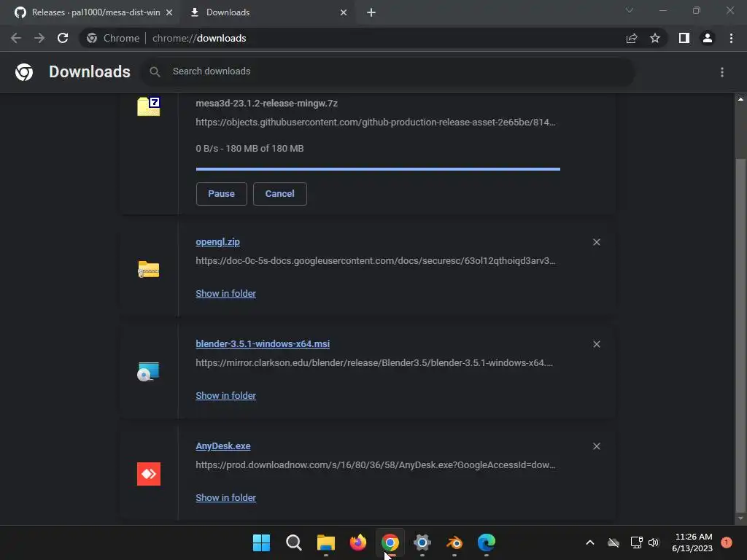
Task: Remove blender-3.5.1 msi from the list
Action: (x=597, y=344)
